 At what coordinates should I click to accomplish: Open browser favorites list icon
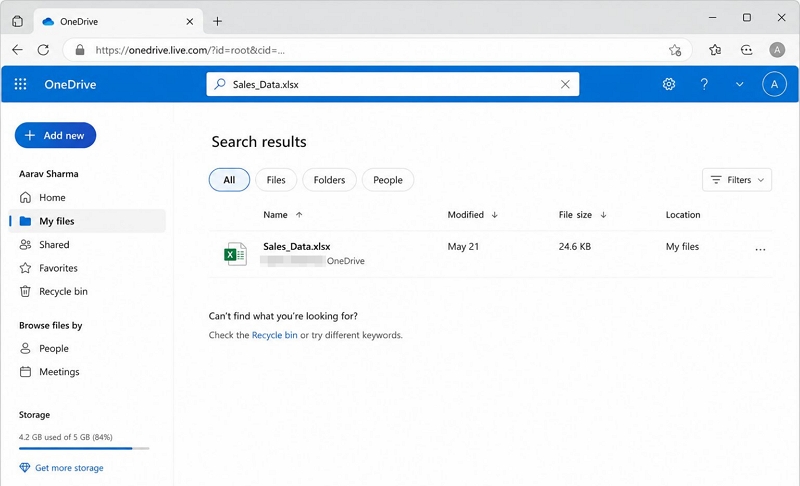pos(715,49)
